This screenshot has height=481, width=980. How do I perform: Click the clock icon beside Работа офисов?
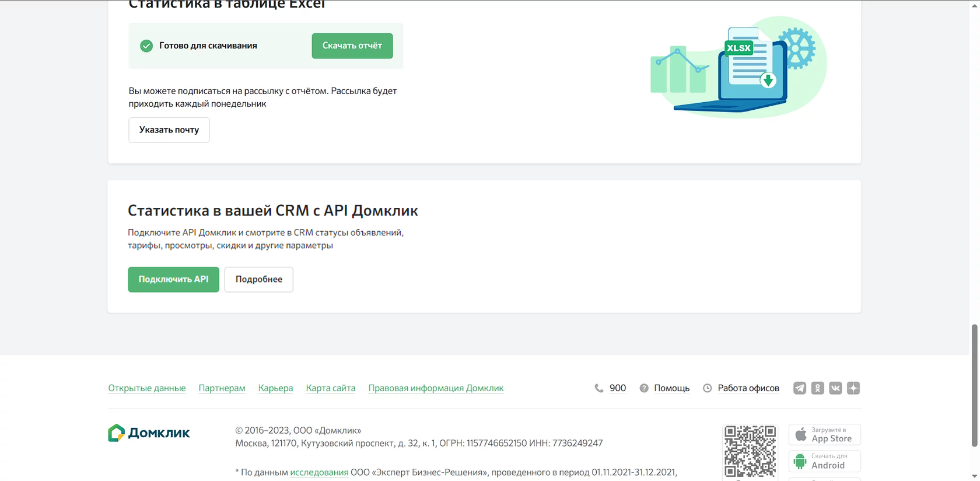pos(708,388)
